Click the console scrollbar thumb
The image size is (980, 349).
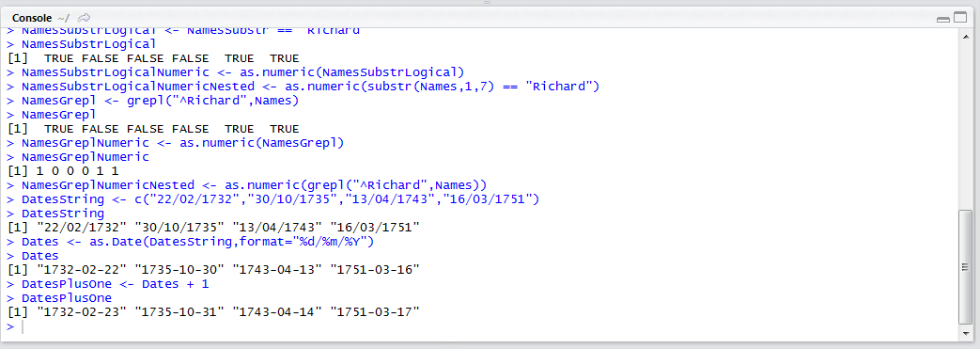point(966,267)
